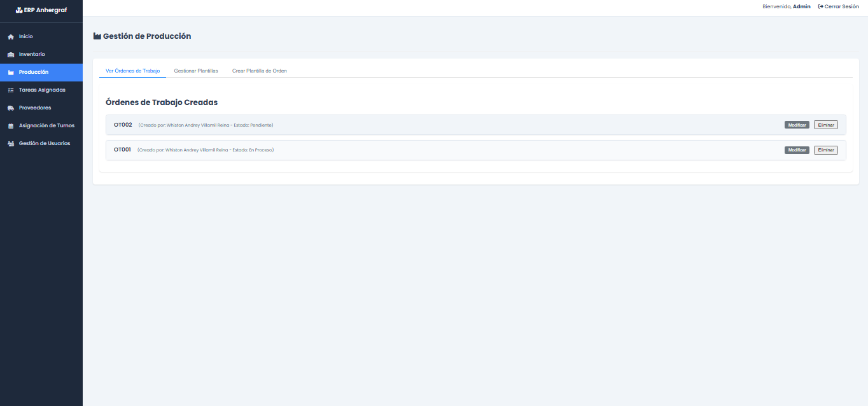Click the Gestión de Usuarios people icon
This screenshot has height=406, width=868.
[x=11, y=144]
